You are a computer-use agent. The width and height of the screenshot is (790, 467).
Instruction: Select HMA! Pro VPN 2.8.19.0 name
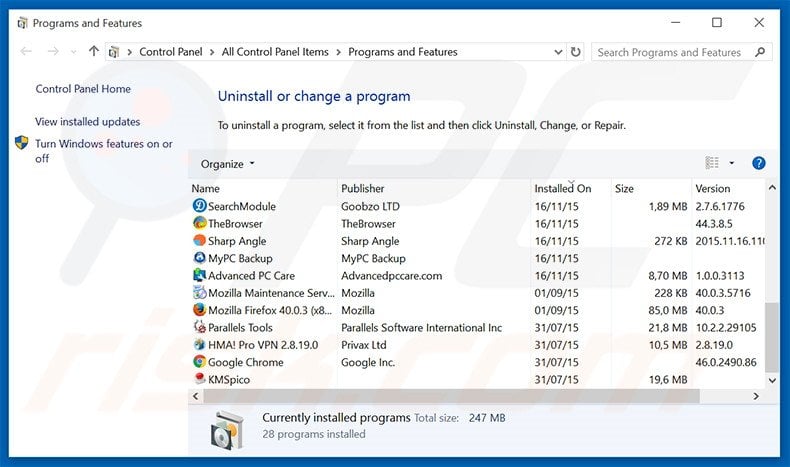[263, 345]
